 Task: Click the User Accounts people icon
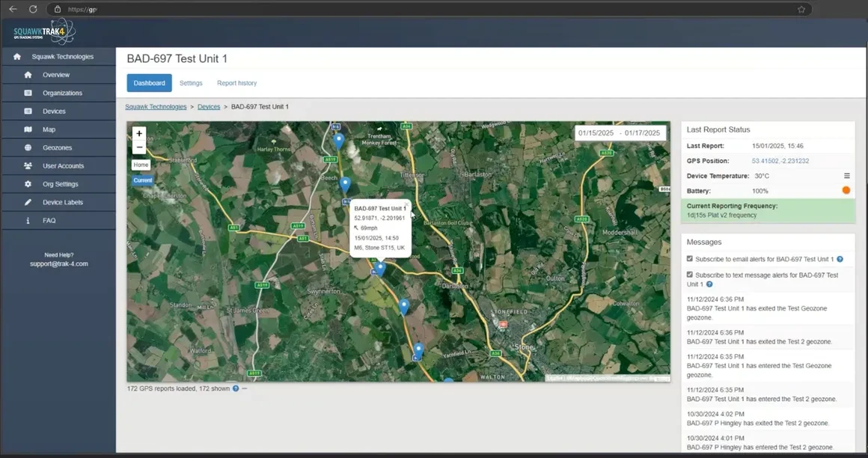tap(28, 165)
